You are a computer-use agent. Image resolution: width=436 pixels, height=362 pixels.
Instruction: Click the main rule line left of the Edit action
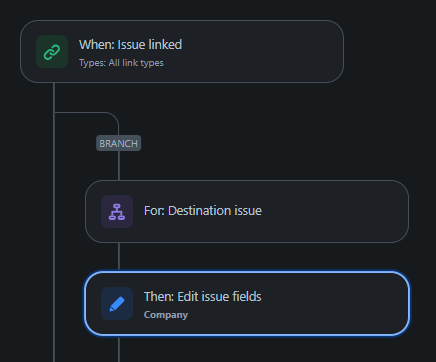tap(54, 304)
